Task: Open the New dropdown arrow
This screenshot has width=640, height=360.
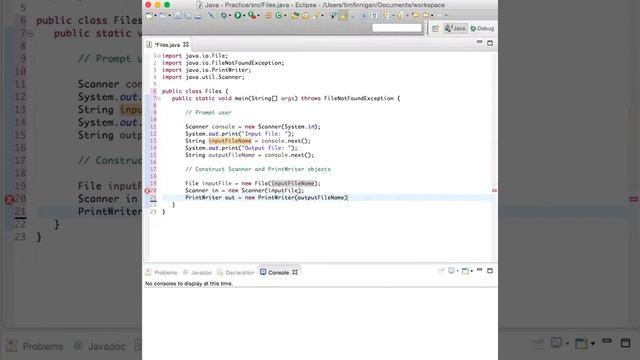Action: click(156, 16)
